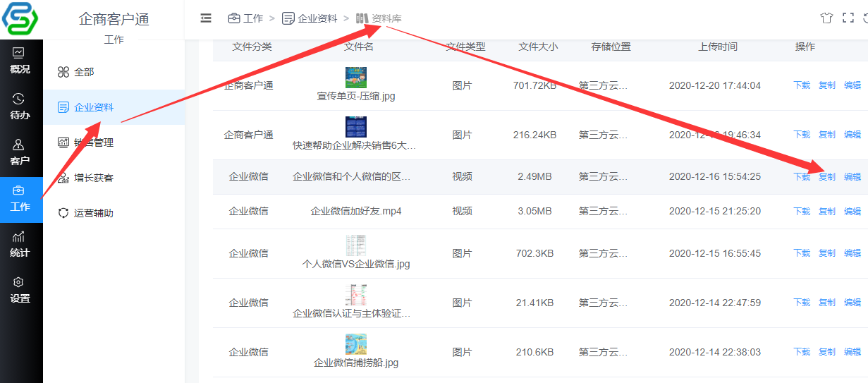
Task: Open thumbnail of 个人微信VS企业微信.jpg
Action: tap(356, 245)
